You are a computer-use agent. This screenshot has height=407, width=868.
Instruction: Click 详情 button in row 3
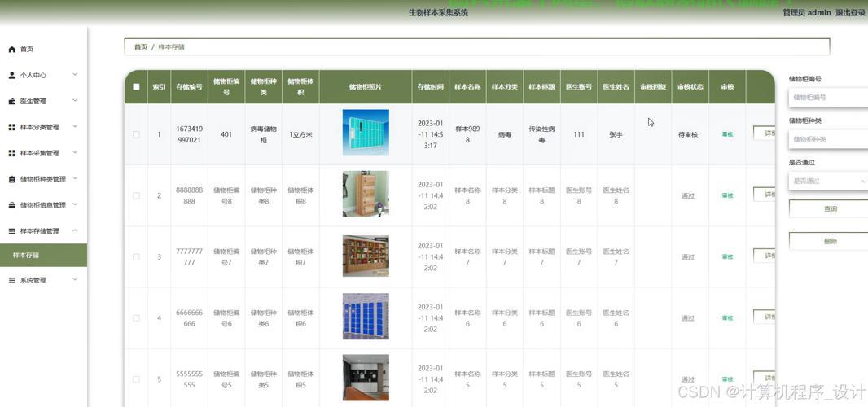(765, 256)
